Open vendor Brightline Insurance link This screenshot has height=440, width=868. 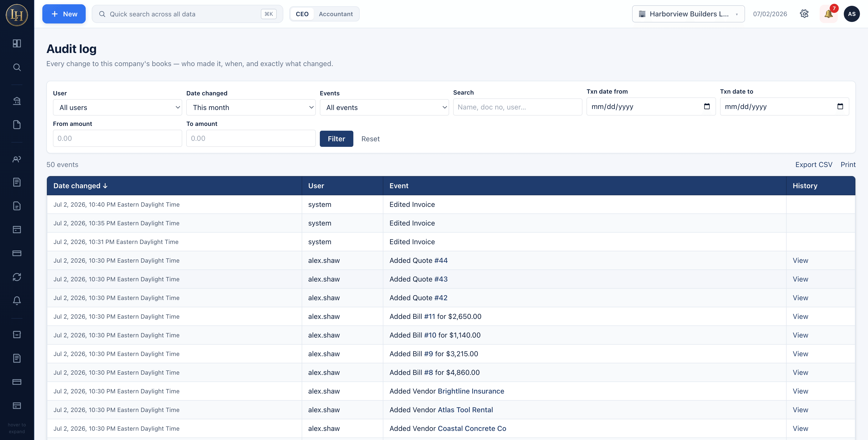coord(471,391)
